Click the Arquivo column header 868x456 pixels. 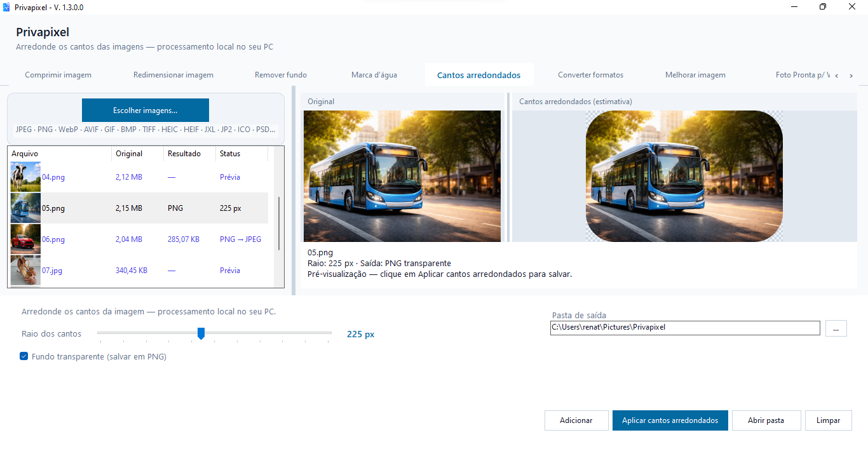click(x=60, y=154)
